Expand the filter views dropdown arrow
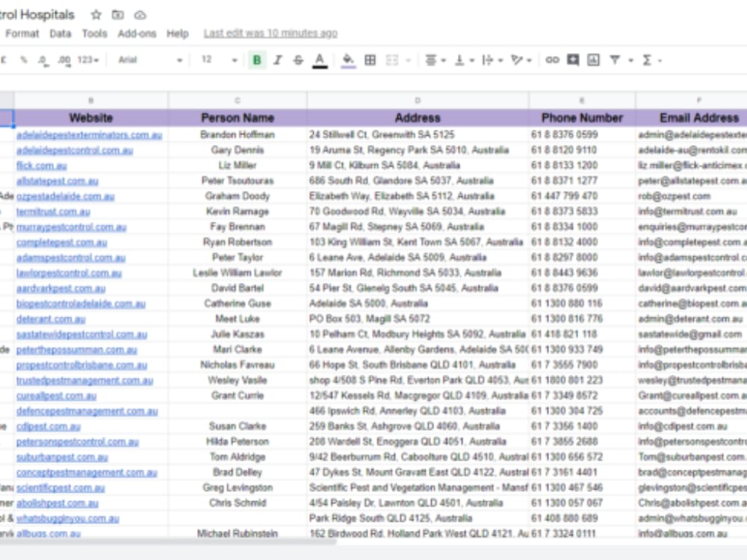 click(x=630, y=60)
